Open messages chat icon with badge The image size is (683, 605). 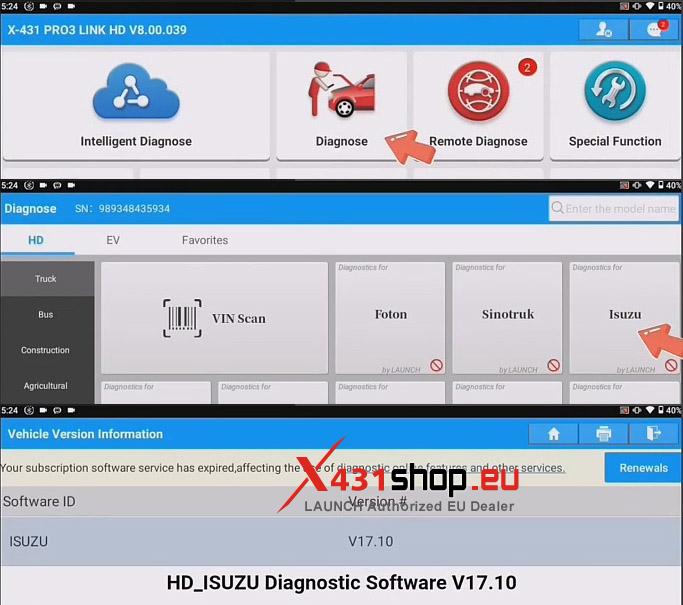coord(655,30)
